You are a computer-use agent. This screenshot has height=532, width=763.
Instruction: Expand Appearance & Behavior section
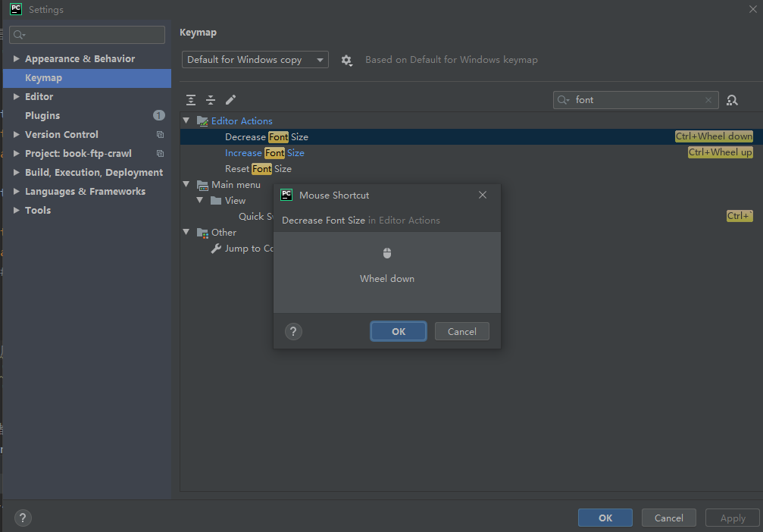[x=17, y=58]
